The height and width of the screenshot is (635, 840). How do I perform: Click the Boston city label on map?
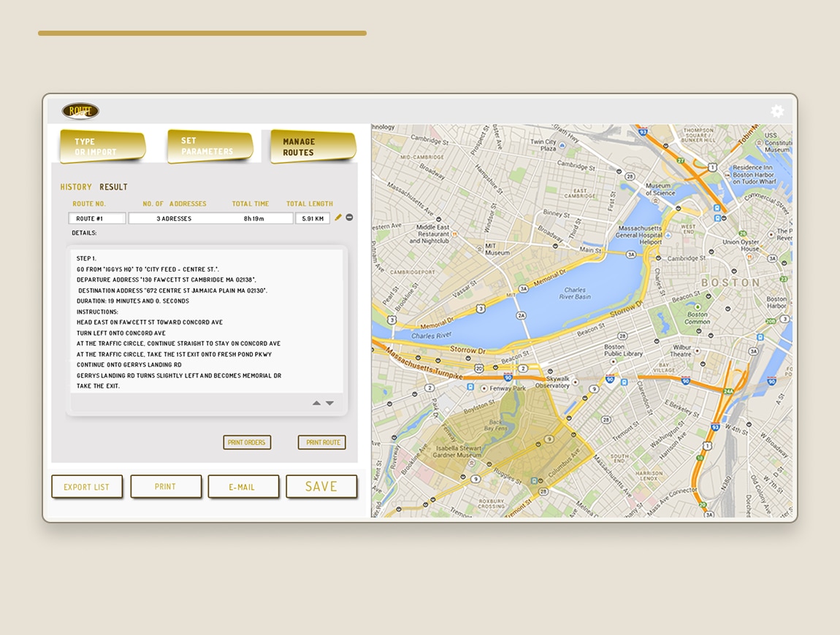[730, 282]
